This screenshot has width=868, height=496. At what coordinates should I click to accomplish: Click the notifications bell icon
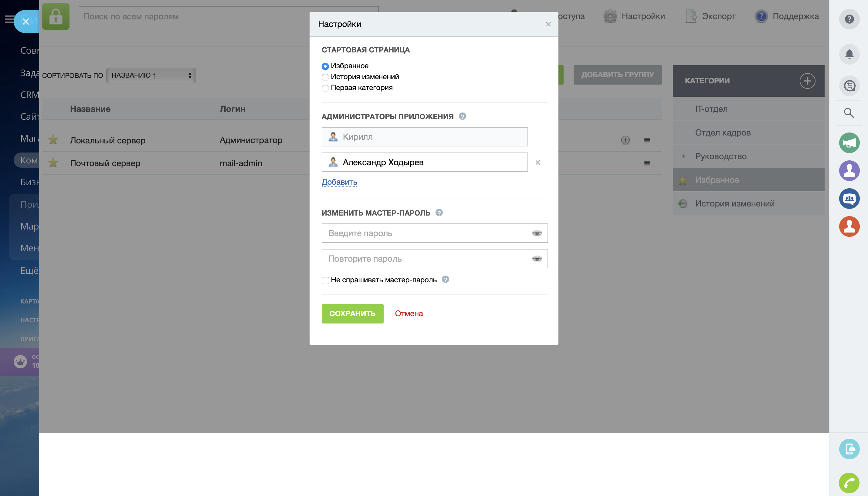[849, 54]
